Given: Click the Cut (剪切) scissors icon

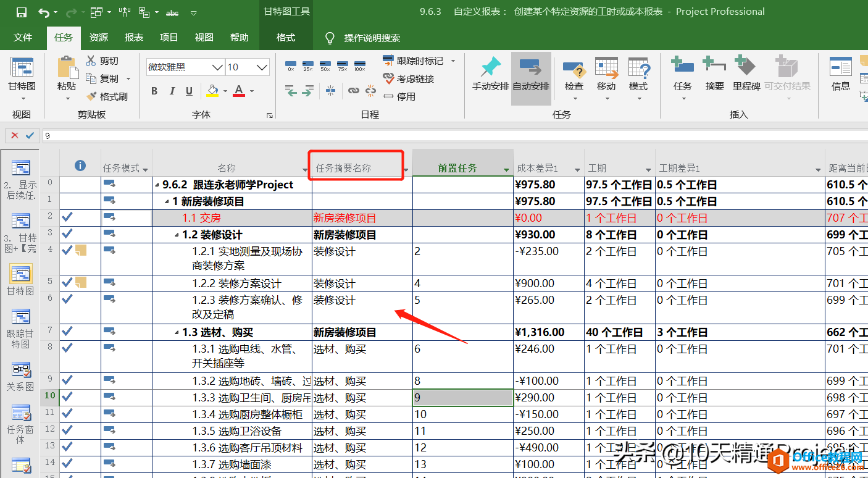Looking at the screenshot, I should tap(91, 61).
